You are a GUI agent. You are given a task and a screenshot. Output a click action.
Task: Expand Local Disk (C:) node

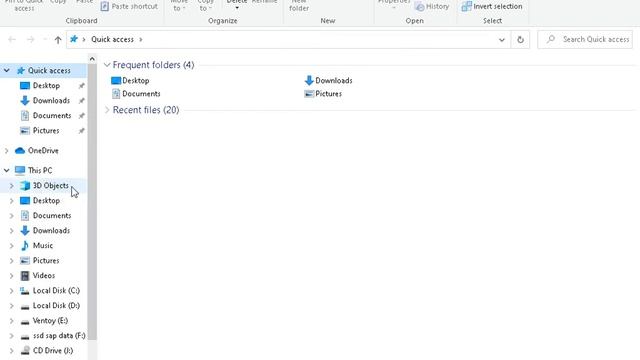(x=11, y=291)
